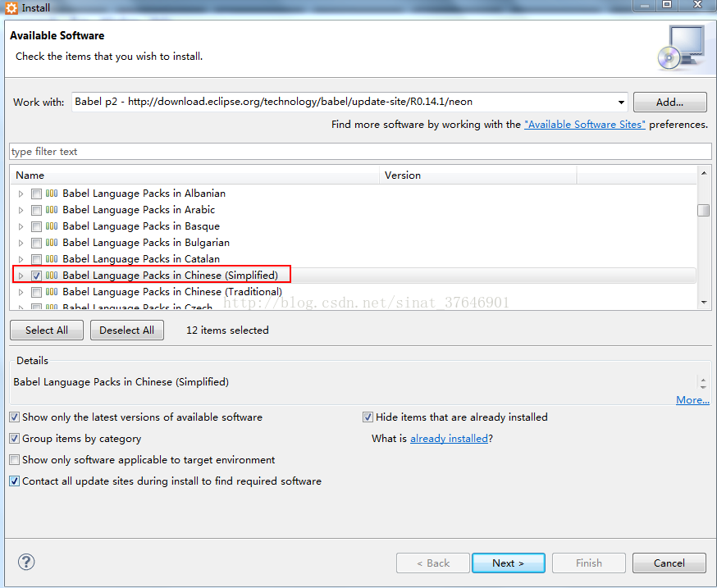Click the Add... site button
This screenshot has height=588, width=717.
670,102
